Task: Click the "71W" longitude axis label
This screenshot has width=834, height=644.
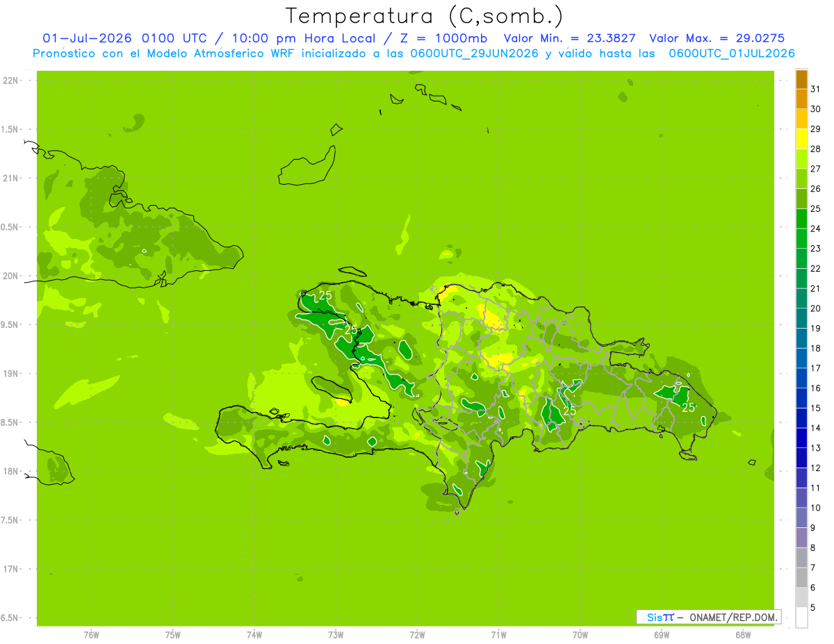Action: [498, 635]
